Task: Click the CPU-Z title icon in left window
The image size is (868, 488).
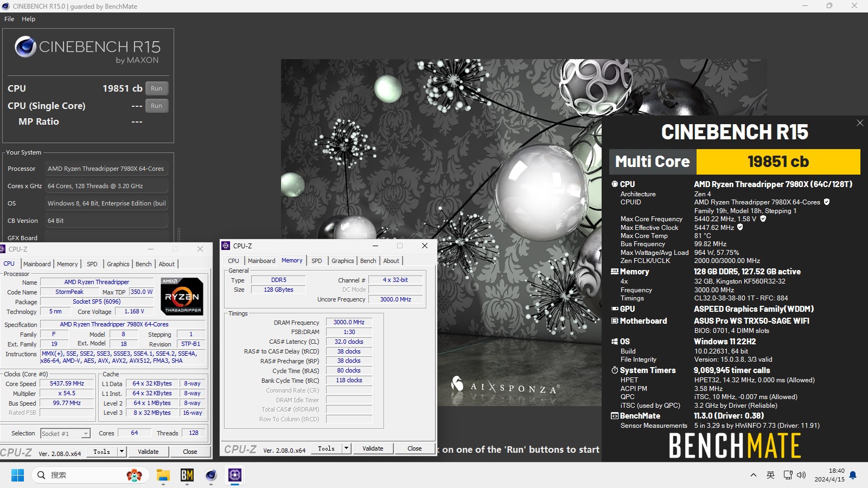Action: coord(3,249)
